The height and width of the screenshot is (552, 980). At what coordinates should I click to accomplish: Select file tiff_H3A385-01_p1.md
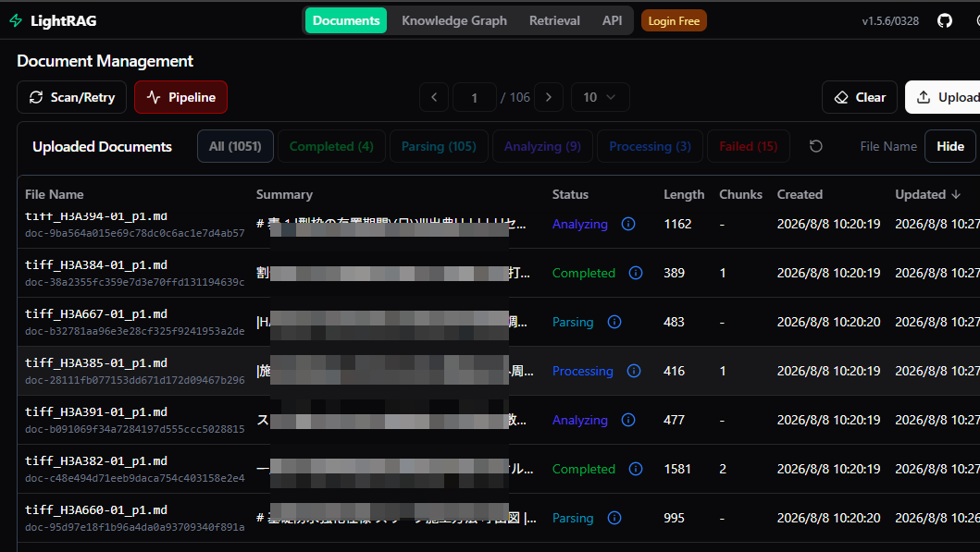pyautogui.click(x=96, y=362)
